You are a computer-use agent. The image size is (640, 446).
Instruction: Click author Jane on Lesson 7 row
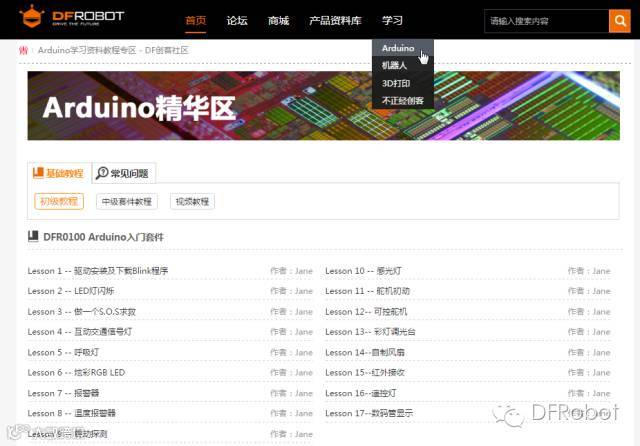click(304, 393)
